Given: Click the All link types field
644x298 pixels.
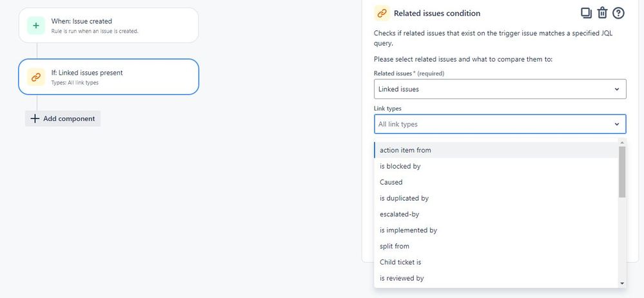Looking at the screenshot, I should [x=500, y=124].
